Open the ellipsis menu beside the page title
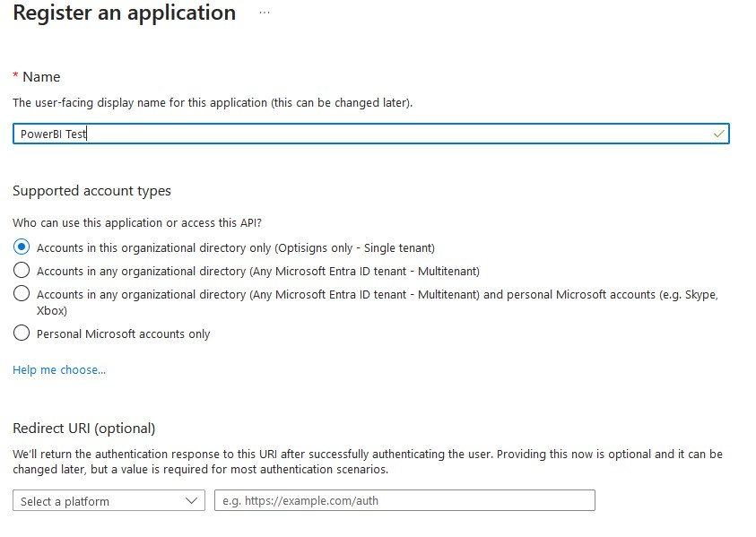Viewport: 756px width, 537px height. (263, 13)
